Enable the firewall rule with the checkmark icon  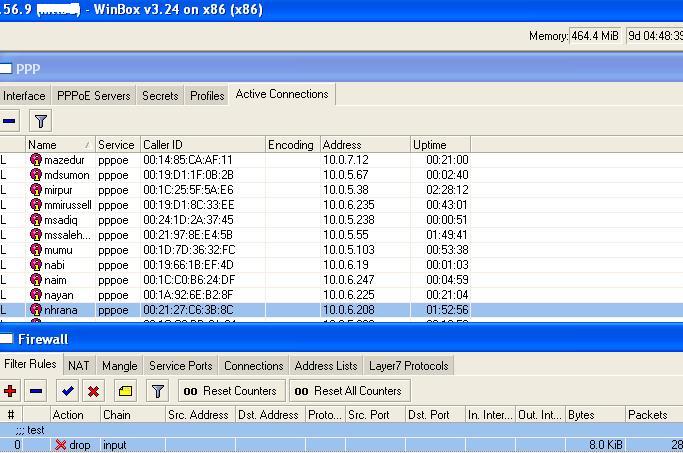68,391
